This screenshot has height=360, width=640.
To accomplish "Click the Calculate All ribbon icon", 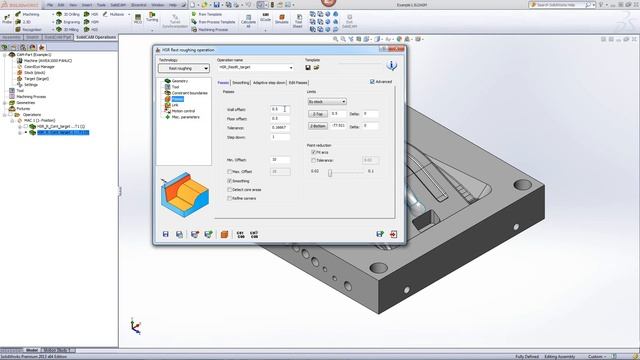I will [x=248, y=21].
